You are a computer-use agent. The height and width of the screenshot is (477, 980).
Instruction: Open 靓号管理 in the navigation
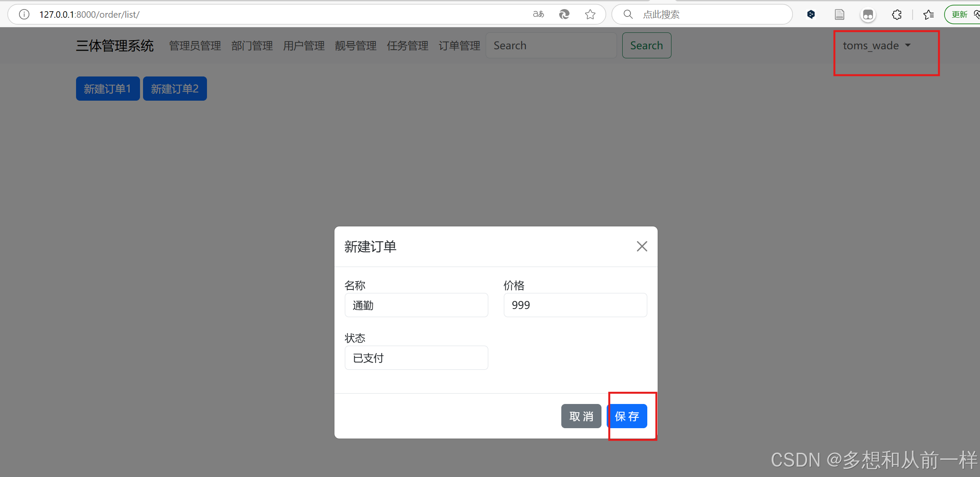coord(356,45)
